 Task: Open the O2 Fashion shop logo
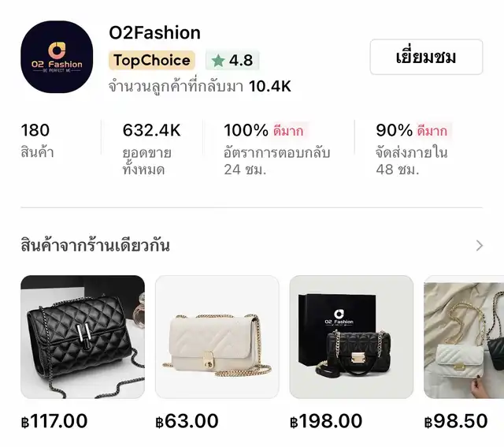(57, 57)
